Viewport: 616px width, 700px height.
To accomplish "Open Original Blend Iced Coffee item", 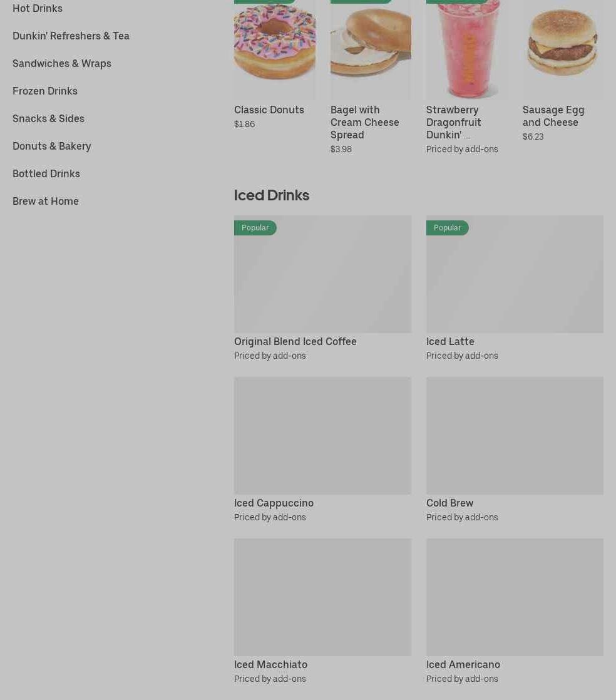I will point(323,289).
